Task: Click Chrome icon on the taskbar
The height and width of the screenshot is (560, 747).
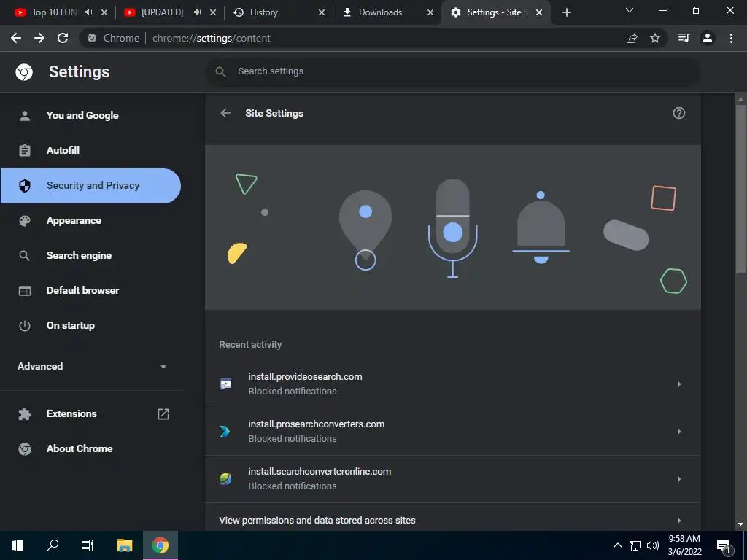Action: 160,545
